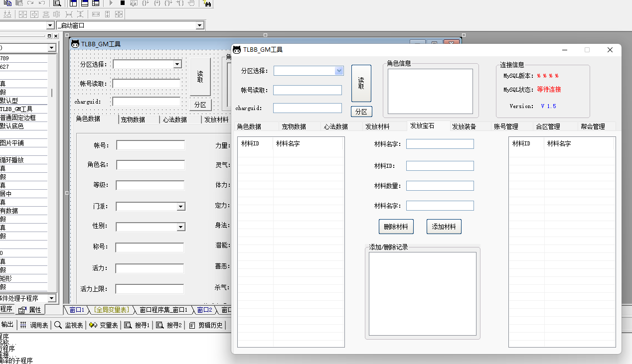
Task: Switch to the 发放装备 tab
Action: 464,126
